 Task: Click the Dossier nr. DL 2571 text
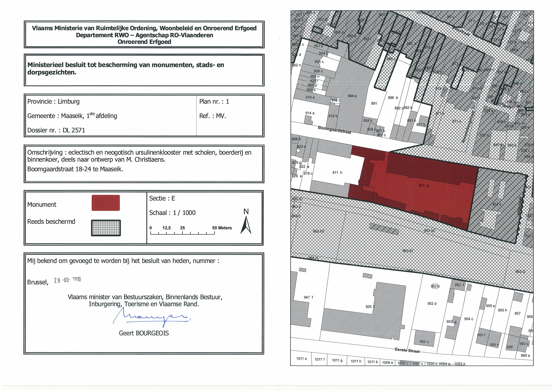tap(56, 130)
